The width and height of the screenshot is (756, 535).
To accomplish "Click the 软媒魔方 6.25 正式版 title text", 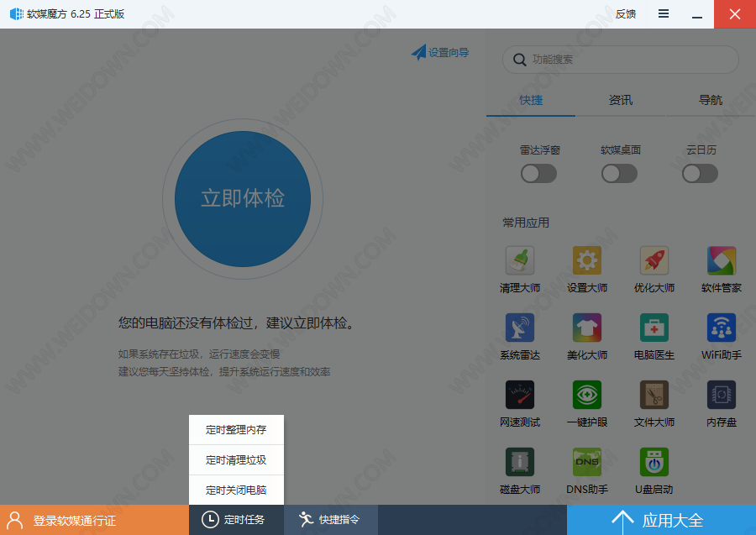I will (x=76, y=14).
